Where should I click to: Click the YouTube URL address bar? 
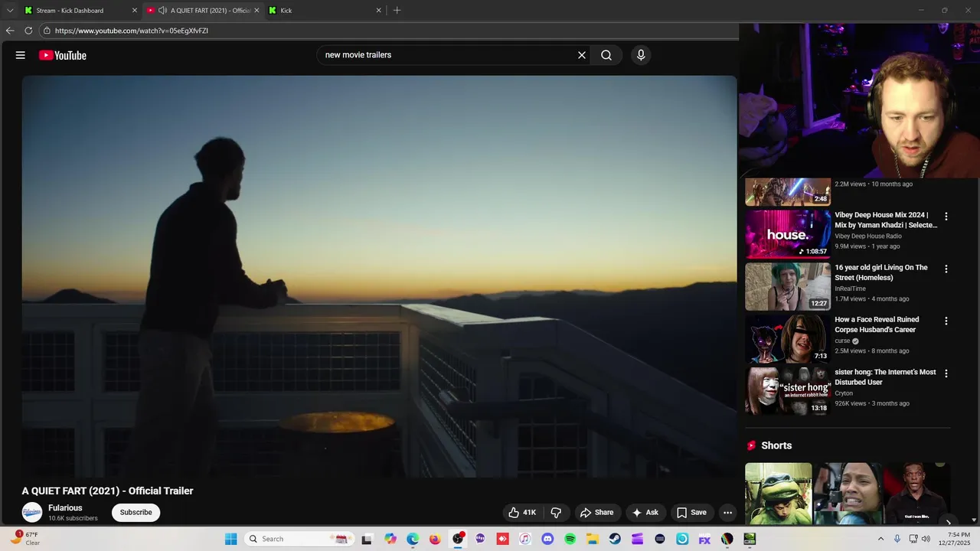(390, 31)
